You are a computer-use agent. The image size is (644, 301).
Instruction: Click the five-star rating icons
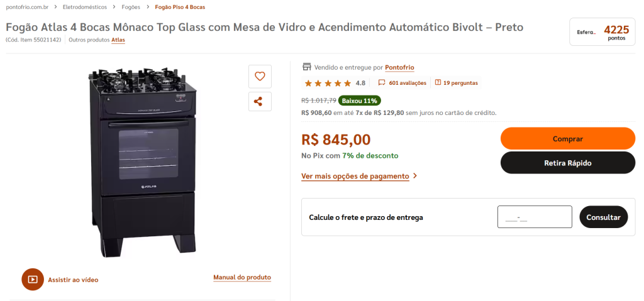(328, 83)
